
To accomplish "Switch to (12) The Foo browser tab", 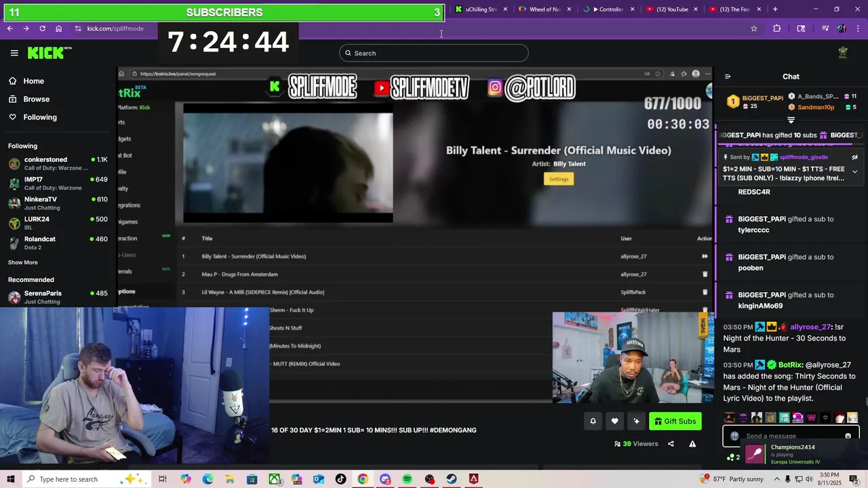I will tap(735, 9).
